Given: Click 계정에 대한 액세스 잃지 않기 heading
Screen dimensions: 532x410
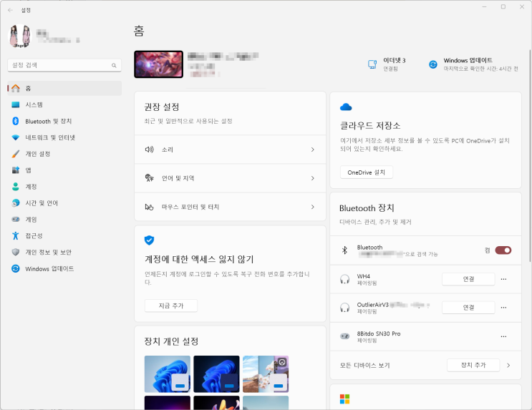Looking at the screenshot, I should (199, 260).
